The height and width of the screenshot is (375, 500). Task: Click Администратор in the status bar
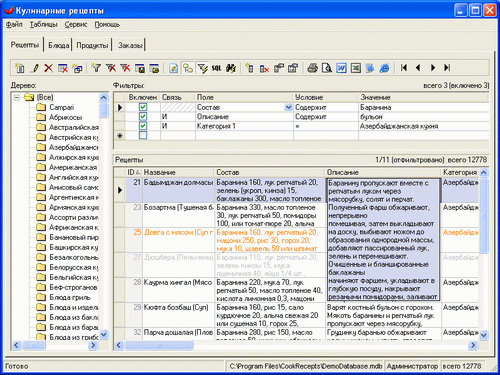[412, 366]
